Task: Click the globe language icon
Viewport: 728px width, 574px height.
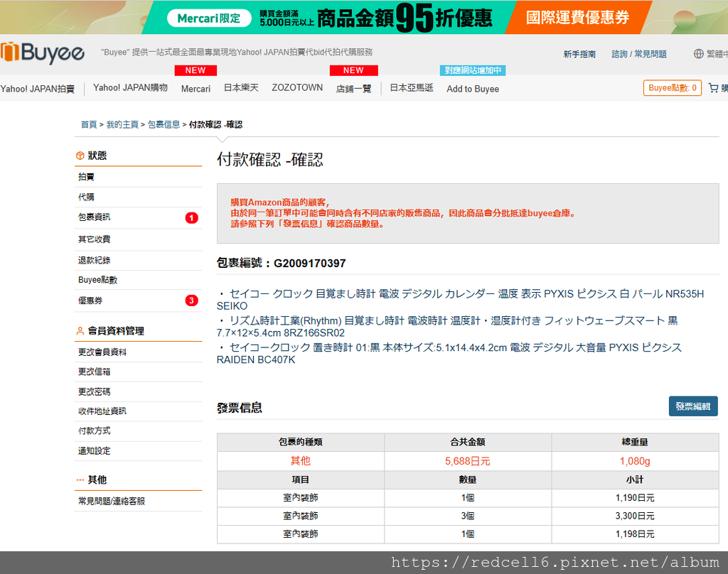Action: (698, 54)
